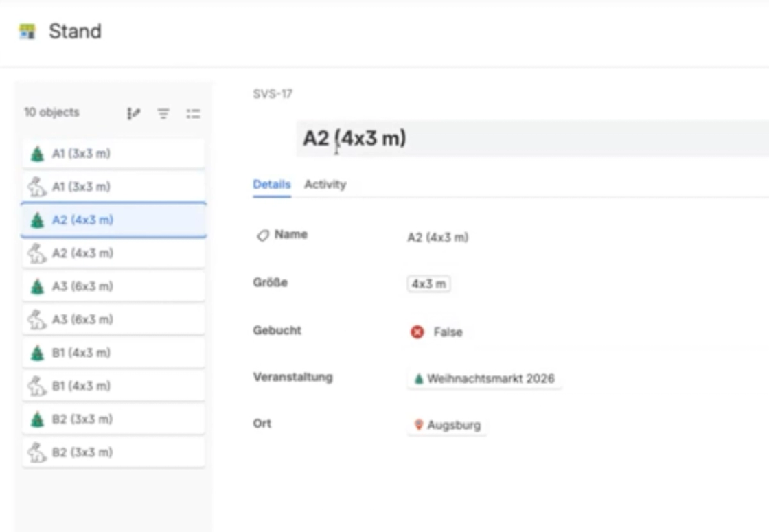Open linked location Augsburg
769x532 pixels.
tap(447, 425)
